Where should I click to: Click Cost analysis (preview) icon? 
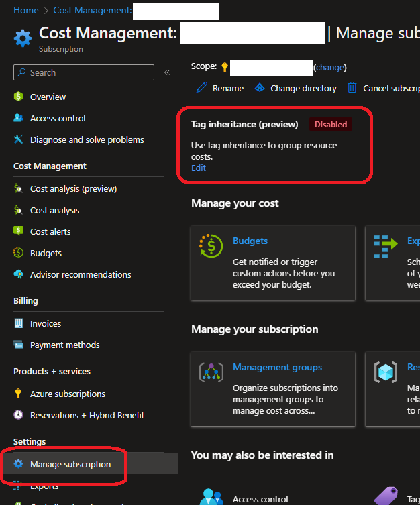pyautogui.click(x=18, y=188)
